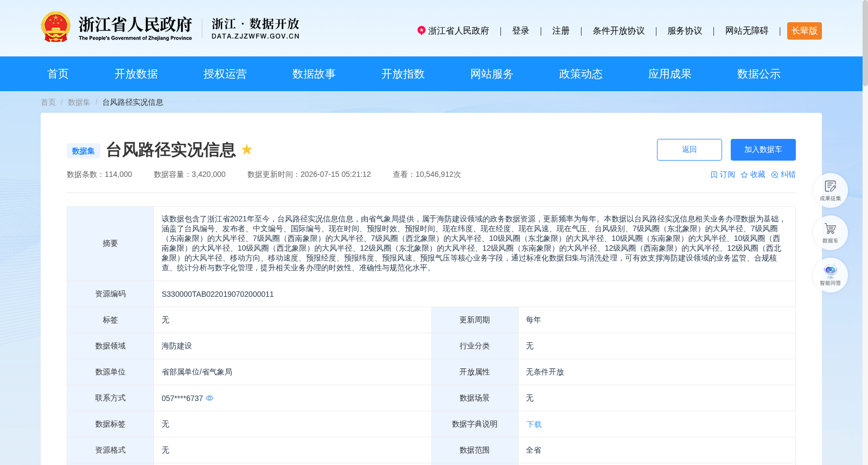The image size is (868, 465).
Task: Open the 网站服务 navigation tab
Action: (x=492, y=74)
